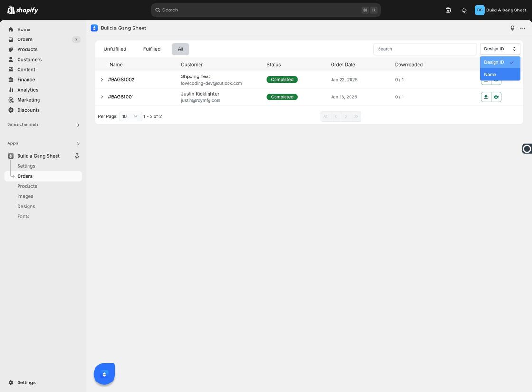Viewport: 532px width, 392px height.
Task: Switch to the Fulfilled tab
Action: pos(152,49)
